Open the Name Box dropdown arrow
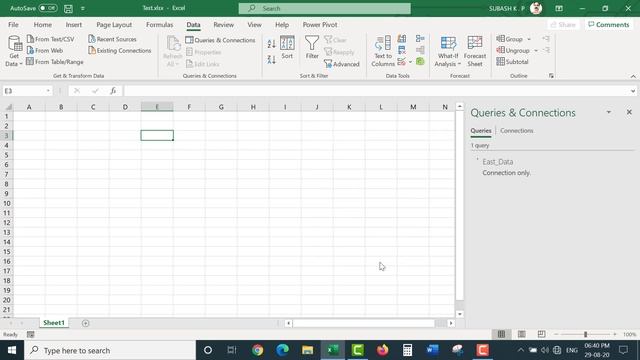This screenshot has width=640, height=360. (48, 91)
